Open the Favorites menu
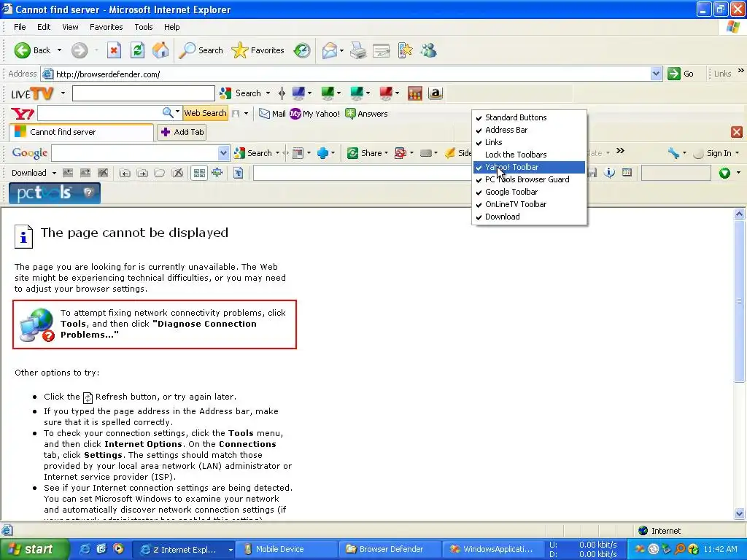Viewport: 747px width, 560px height. pos(107,27)
